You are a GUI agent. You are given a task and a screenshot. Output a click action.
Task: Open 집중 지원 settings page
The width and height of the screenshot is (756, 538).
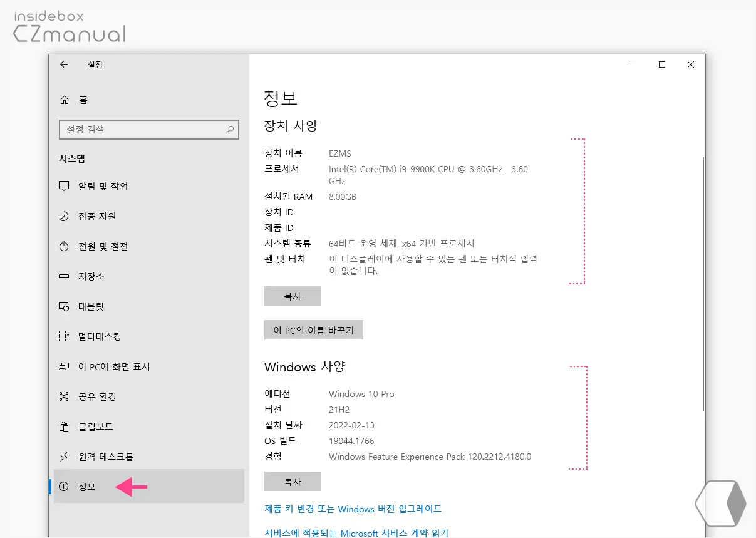point(149,216)
